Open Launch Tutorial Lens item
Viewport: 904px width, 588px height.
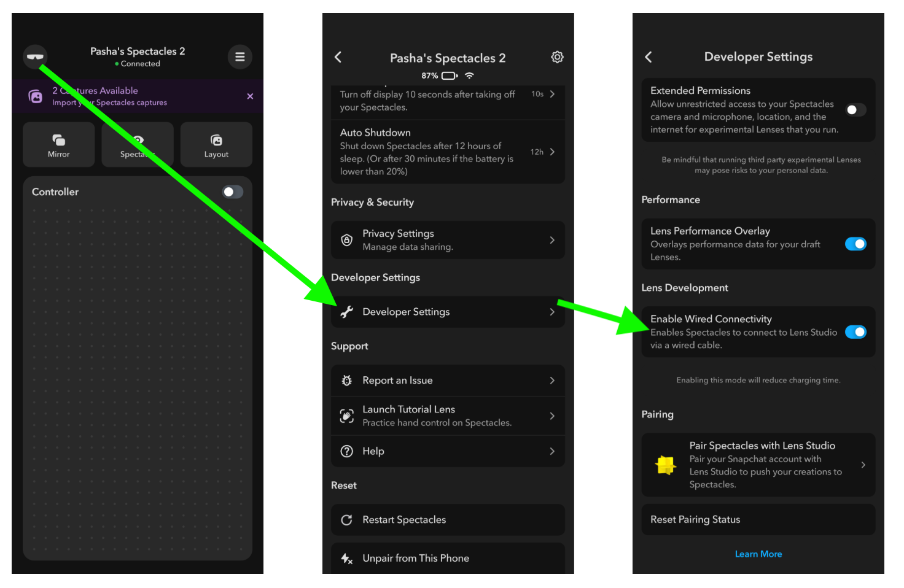coord(448,416)
